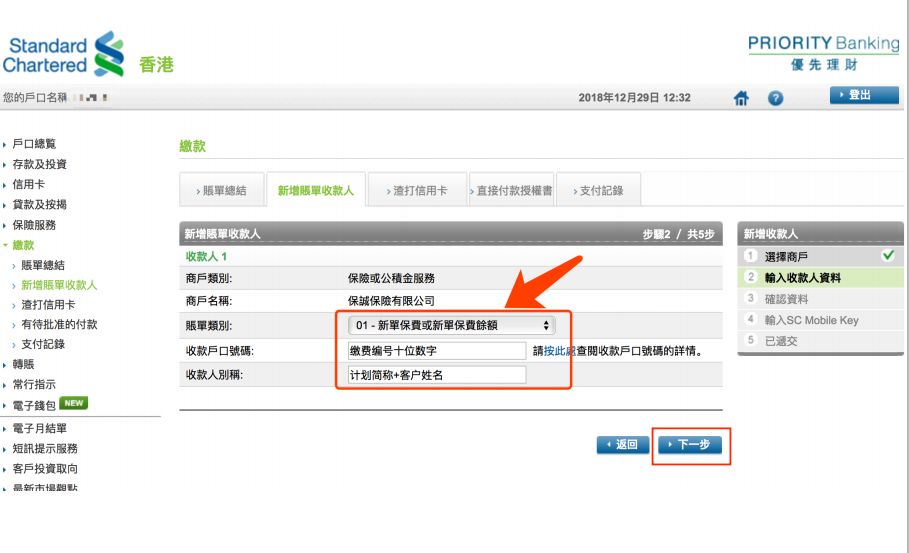
Task: Click step 2 輸入收款人資料
Action: 820,278
